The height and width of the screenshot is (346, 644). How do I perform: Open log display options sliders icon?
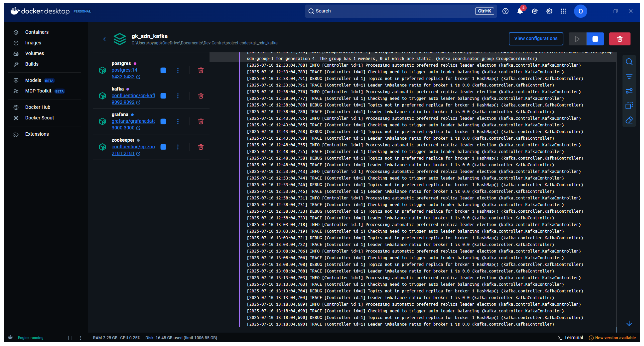[629, 91]
